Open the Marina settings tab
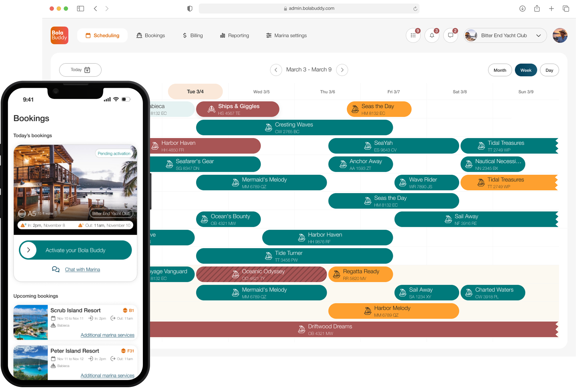Image resolution: width=578 pixels, height=392 pixels. (x=286, y=35)
